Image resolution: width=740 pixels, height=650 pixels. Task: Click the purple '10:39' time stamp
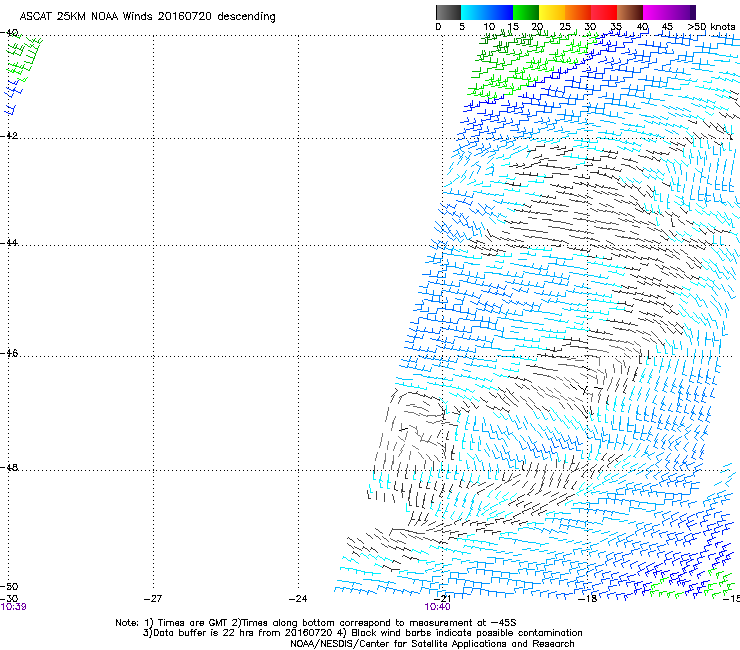pyautogui.click(x=13, y=607)
